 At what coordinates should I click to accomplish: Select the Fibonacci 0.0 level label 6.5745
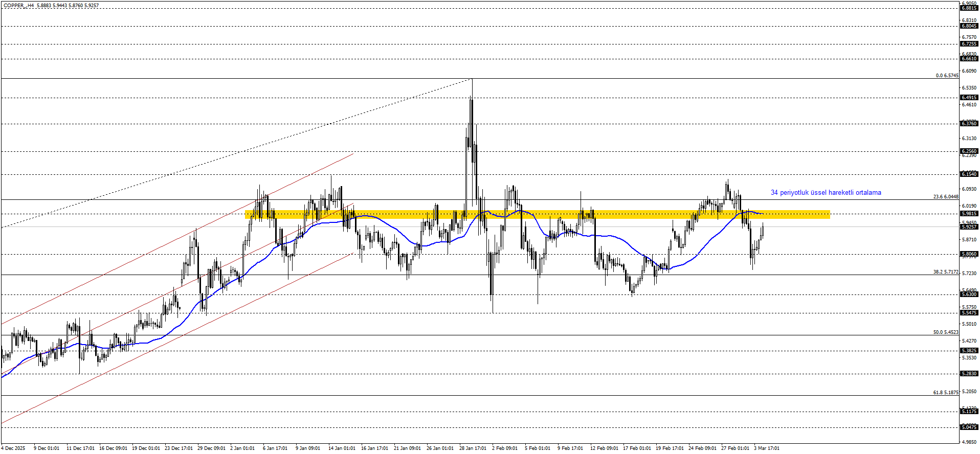(947, 76)
